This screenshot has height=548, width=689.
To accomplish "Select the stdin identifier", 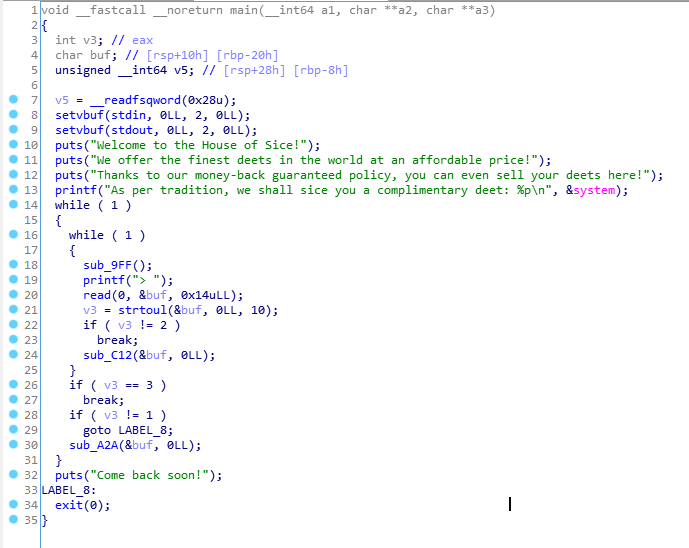I will 128,115.
